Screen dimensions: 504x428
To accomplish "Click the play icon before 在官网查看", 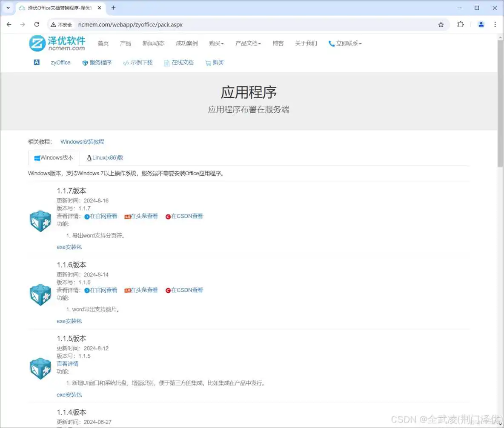I will click(x=86, y=216).
